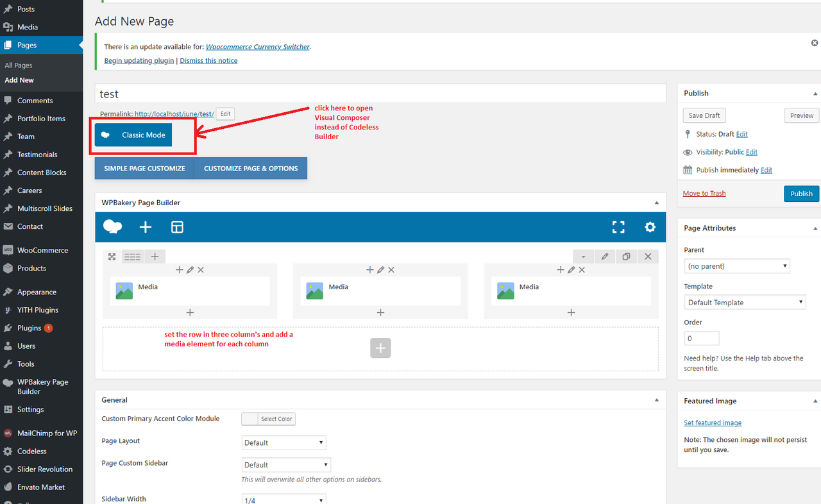Open the Customize Page & Options tab
The image size is (821, 504).
[x=251, y=169]
